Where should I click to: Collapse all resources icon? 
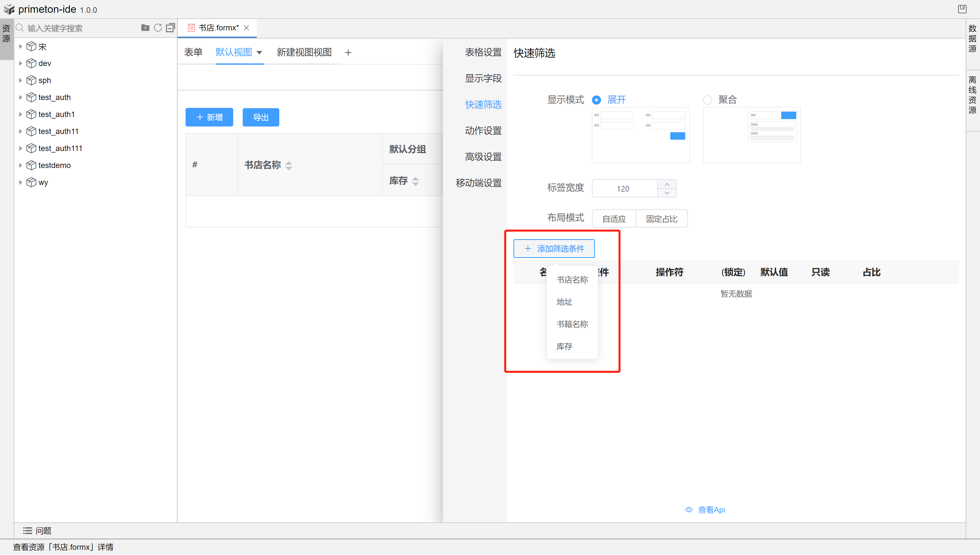coord(171,27)
